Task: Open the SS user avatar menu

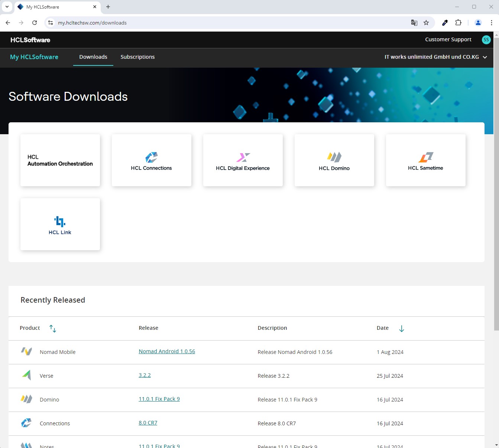Action: 486,40
